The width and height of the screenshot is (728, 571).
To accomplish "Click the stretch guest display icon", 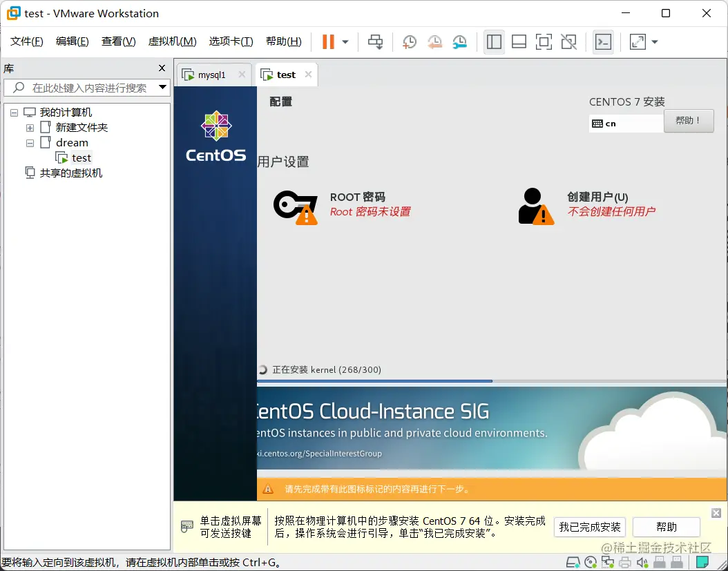I will tap(638, 42).
